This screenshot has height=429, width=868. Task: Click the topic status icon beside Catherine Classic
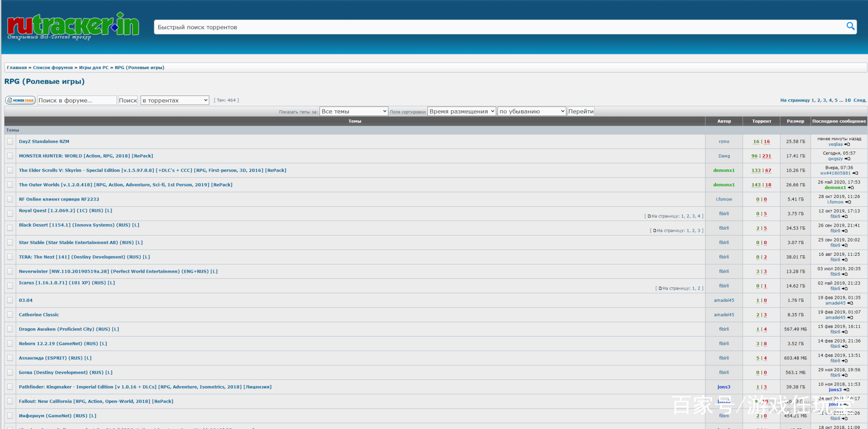click(x=10, y=315)
